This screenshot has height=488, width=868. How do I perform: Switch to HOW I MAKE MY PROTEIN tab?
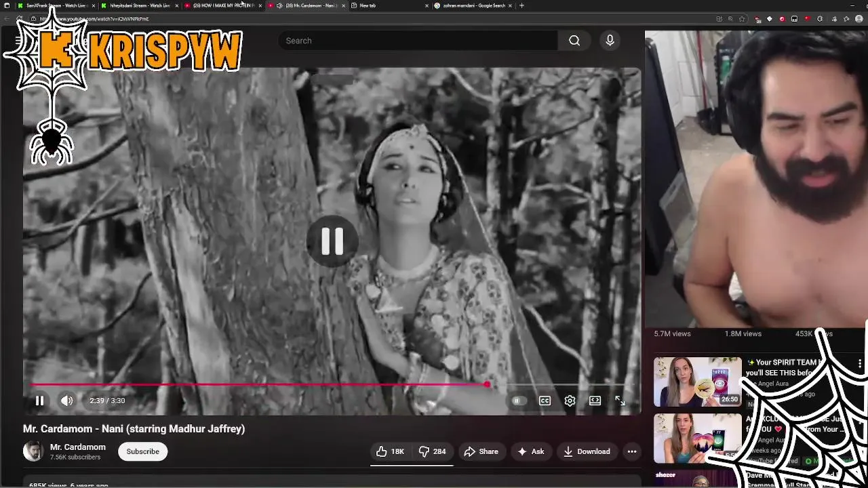pos(222,5)
